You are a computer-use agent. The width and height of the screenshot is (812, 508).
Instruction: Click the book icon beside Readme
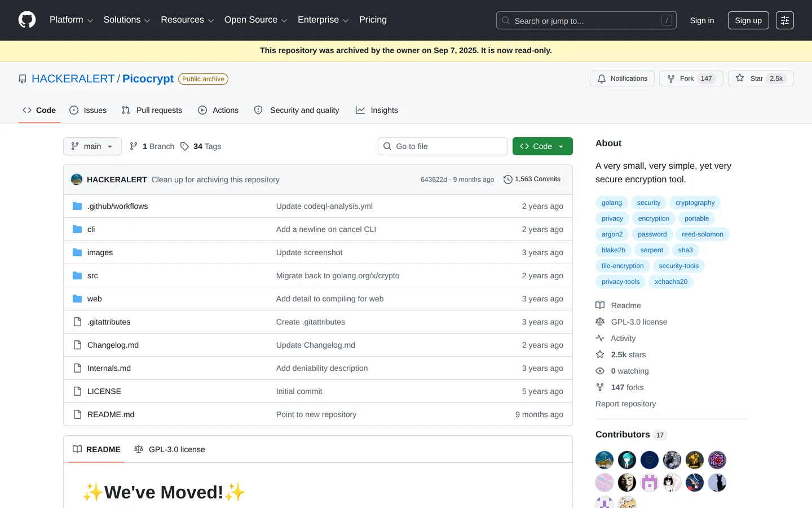pos(600,305)
